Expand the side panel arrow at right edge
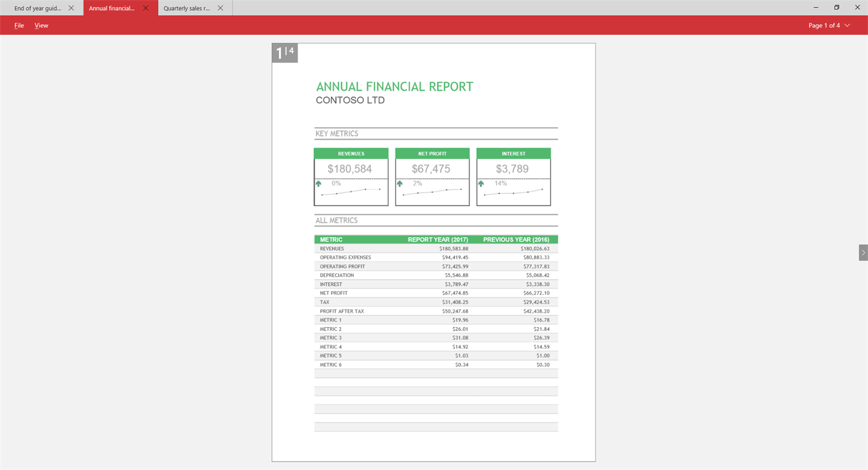 [x=863, y=252]
